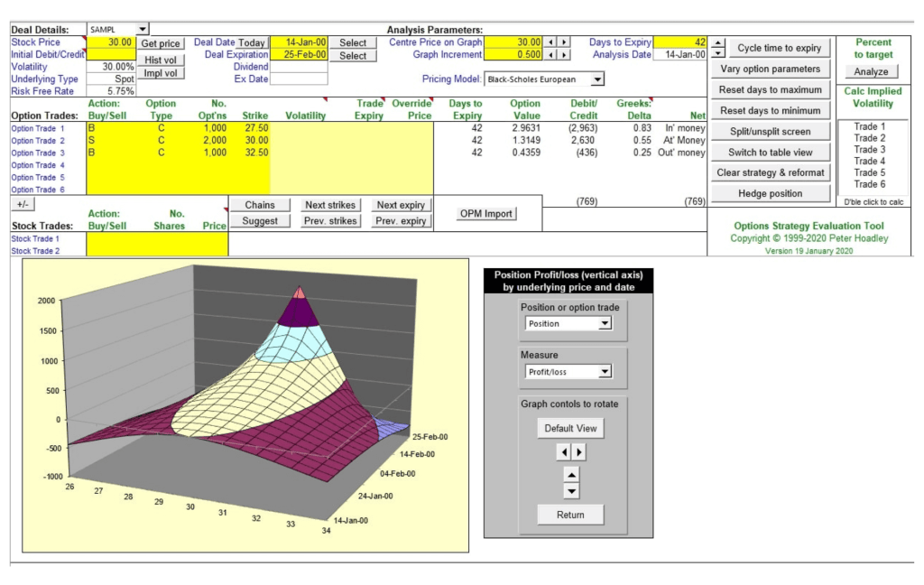Click the Chains button
This screenshot has height=585, width=924.
click(259, 205)
